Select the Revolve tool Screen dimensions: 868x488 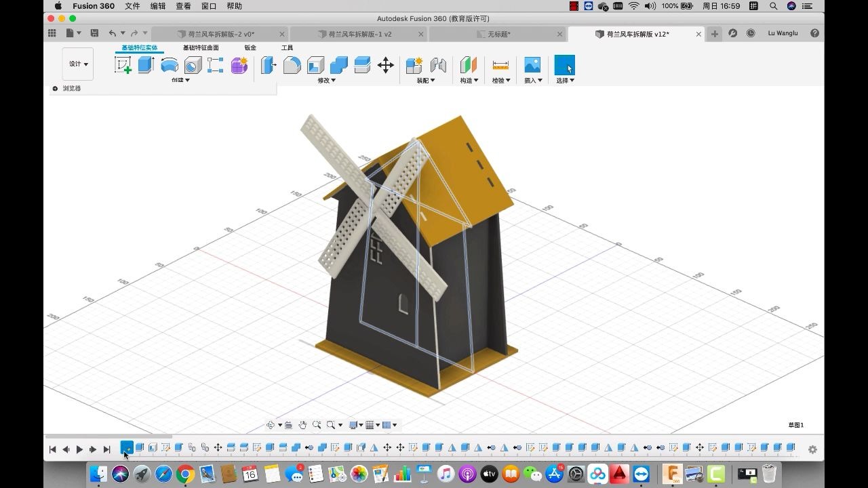click(x=170, y=65)
